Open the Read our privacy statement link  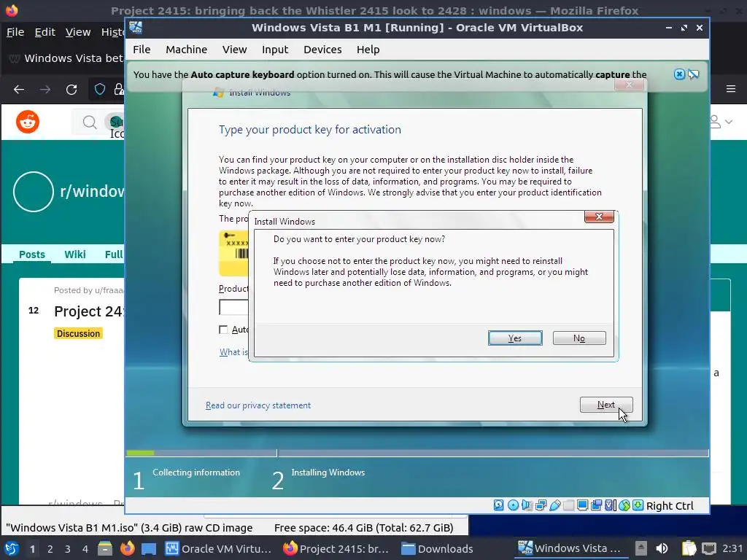pyautogui.click(x=258, y=405)
